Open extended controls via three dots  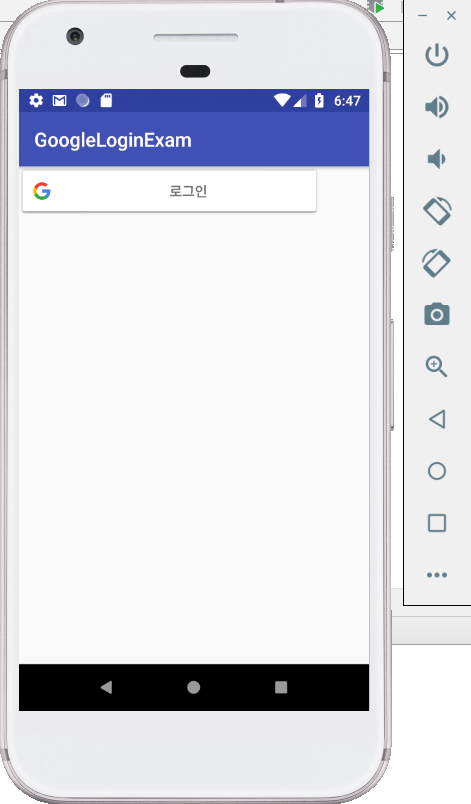tap(437, 575)
